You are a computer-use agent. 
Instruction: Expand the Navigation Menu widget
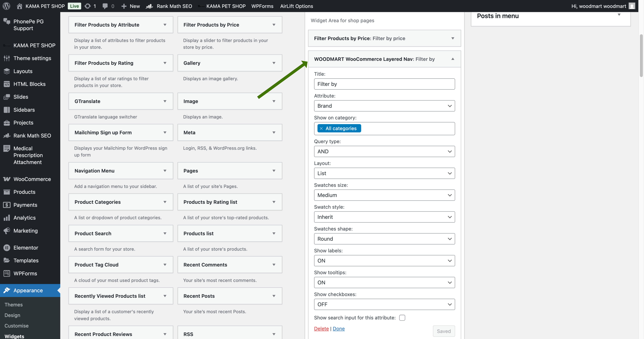click(165, 171)
